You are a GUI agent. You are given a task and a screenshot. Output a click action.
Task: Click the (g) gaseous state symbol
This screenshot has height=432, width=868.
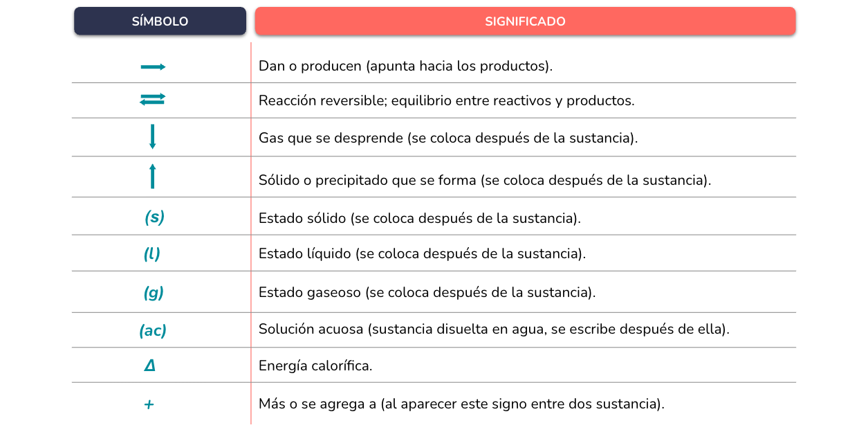[154, 293]
